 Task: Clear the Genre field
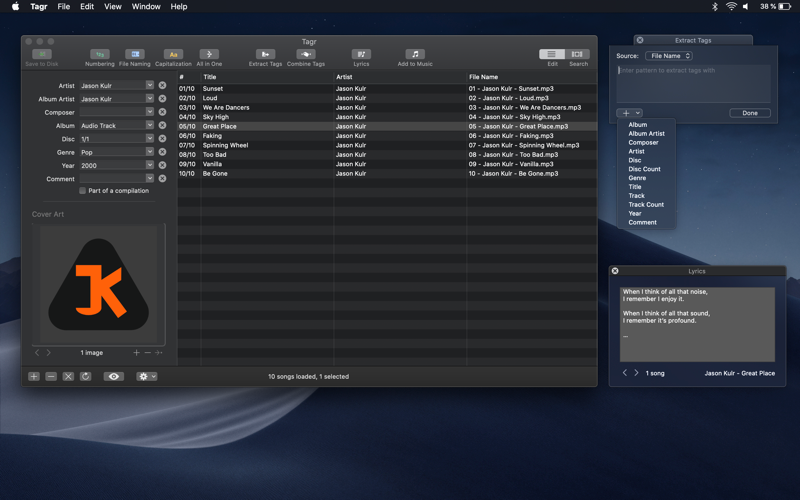[162, 152]
